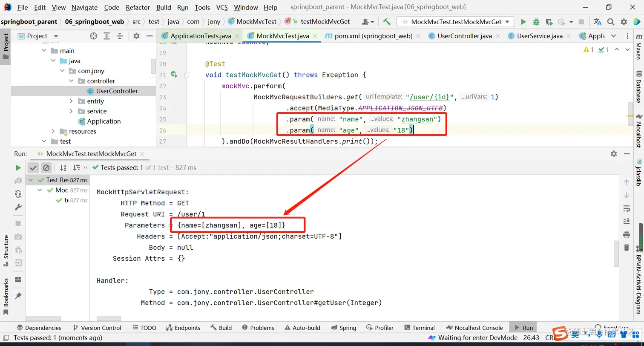644x346 pixels.
Task: Collapse the com.jony package
Action: (x=62, y=71)
